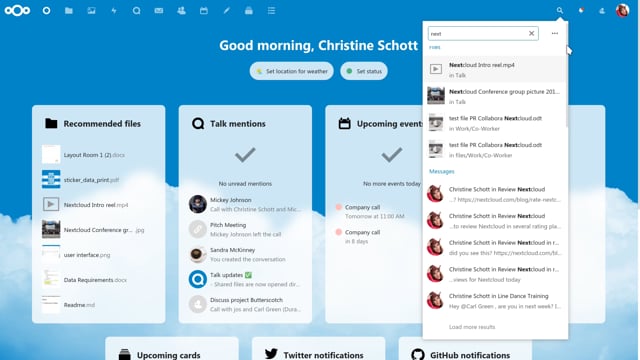Open the Activity lightning bolt icon
The image size is (640, 360).
114,11
